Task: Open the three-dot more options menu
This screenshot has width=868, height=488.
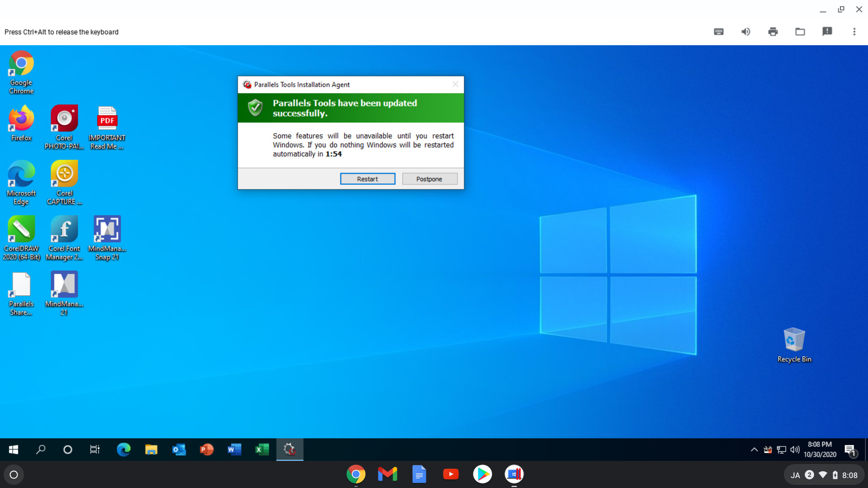Action: pos(854,32)
